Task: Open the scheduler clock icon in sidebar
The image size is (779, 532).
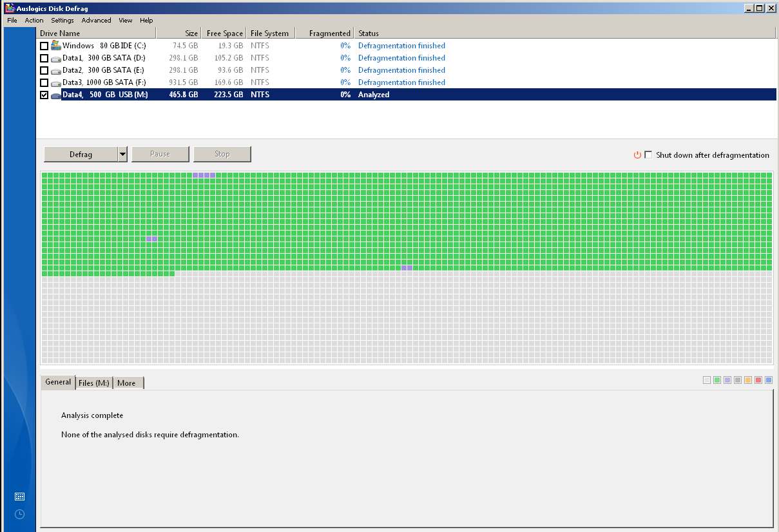Action: coord(19,515)
